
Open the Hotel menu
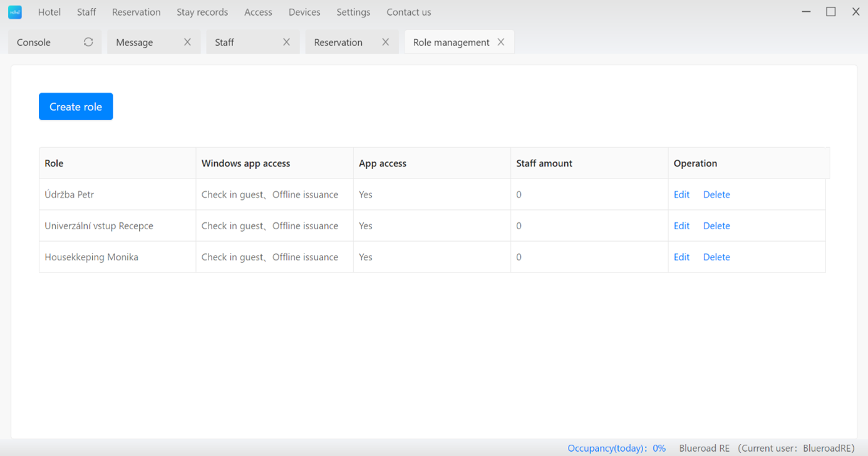point(49,12)
